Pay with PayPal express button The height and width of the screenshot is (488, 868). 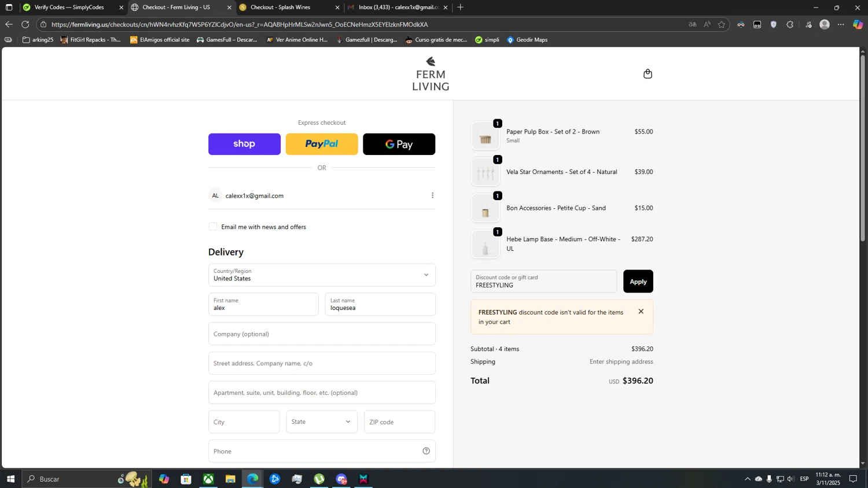click(322, 144)
